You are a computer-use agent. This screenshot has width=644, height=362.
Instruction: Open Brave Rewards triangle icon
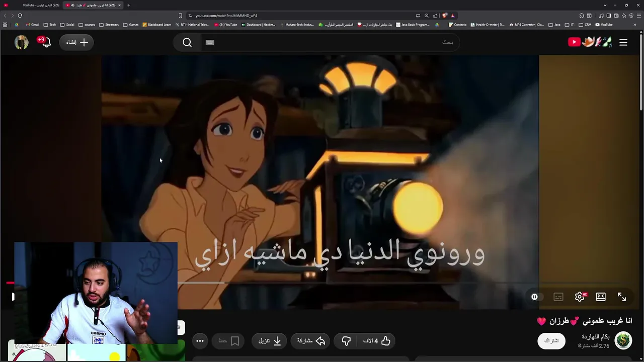pos(452,16)
